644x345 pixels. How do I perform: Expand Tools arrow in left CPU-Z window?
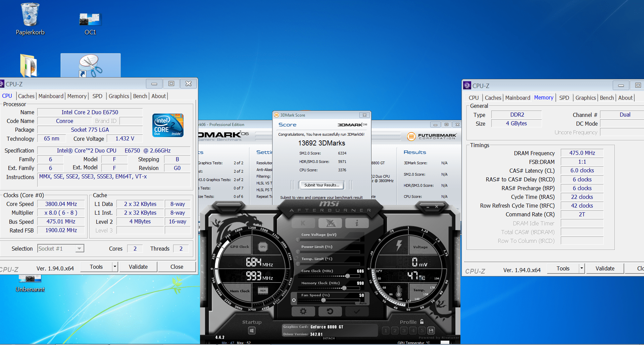115,267
